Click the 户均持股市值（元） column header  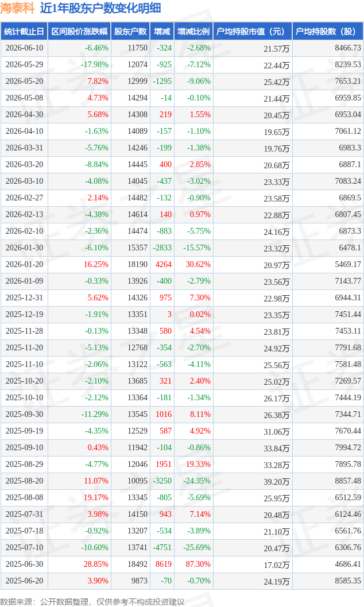[x=252, y=32]
